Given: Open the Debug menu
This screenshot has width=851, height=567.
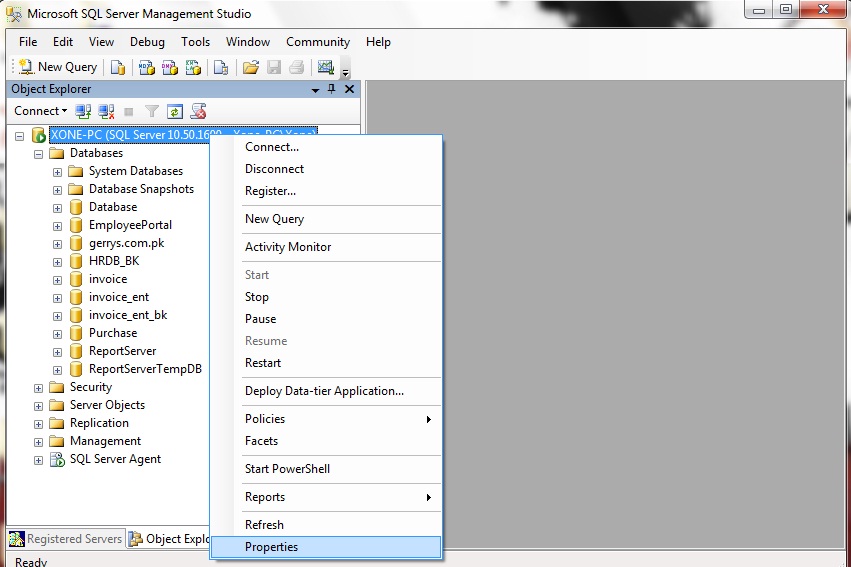Looking at the screenshot, I should point(147,42).
